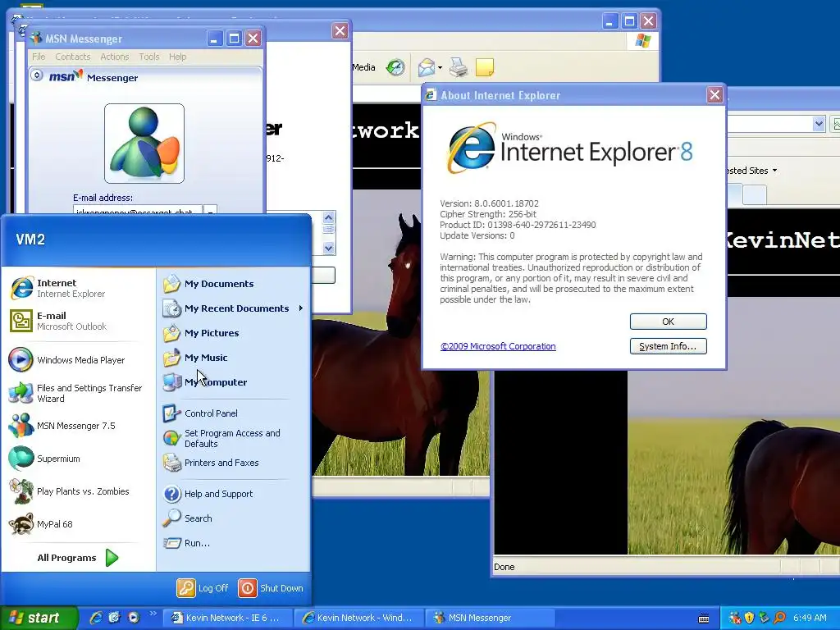The height and width of the screenshot is (630, 840).
Task: Open the ©2009 Microsoft Corporation link
Action: point(498,346)
